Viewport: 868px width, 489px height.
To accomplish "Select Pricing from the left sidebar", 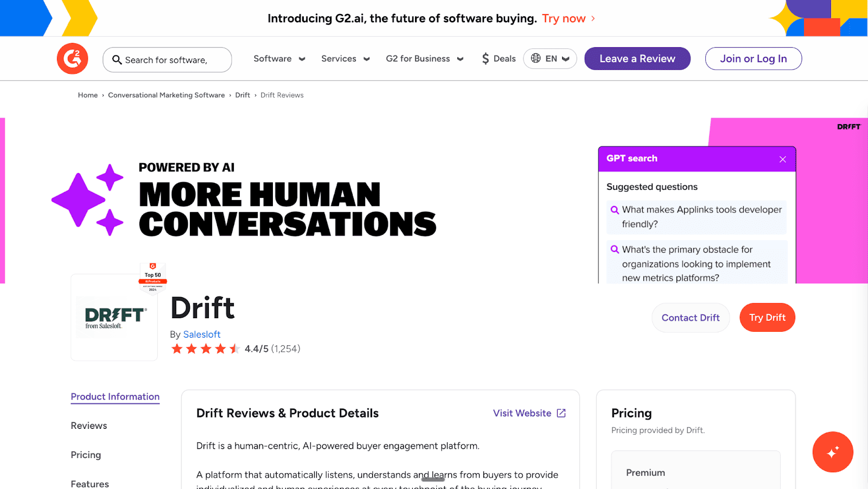I will point(85,454).
